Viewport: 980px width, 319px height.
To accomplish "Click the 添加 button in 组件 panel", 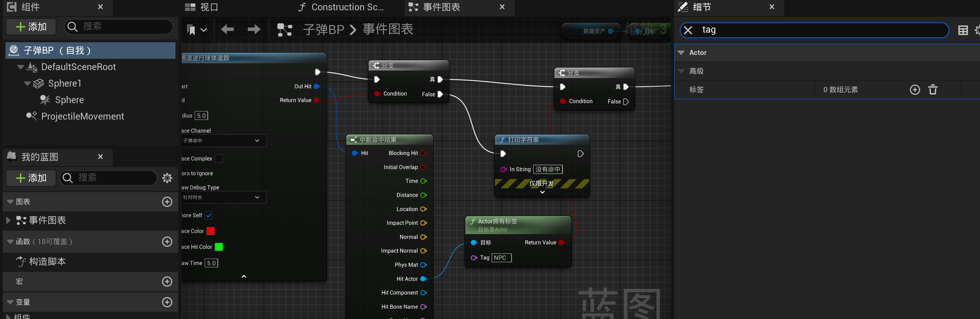I will pos(31,27).
